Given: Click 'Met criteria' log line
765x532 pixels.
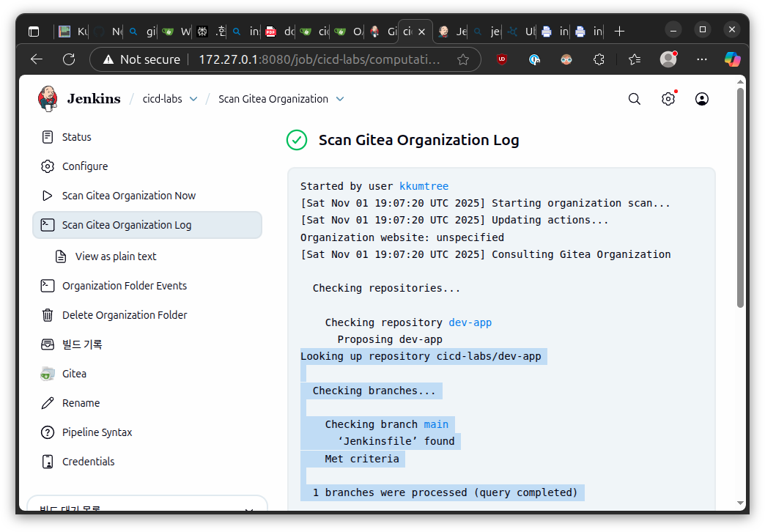Looking at the screenshot, I should 362,459.
